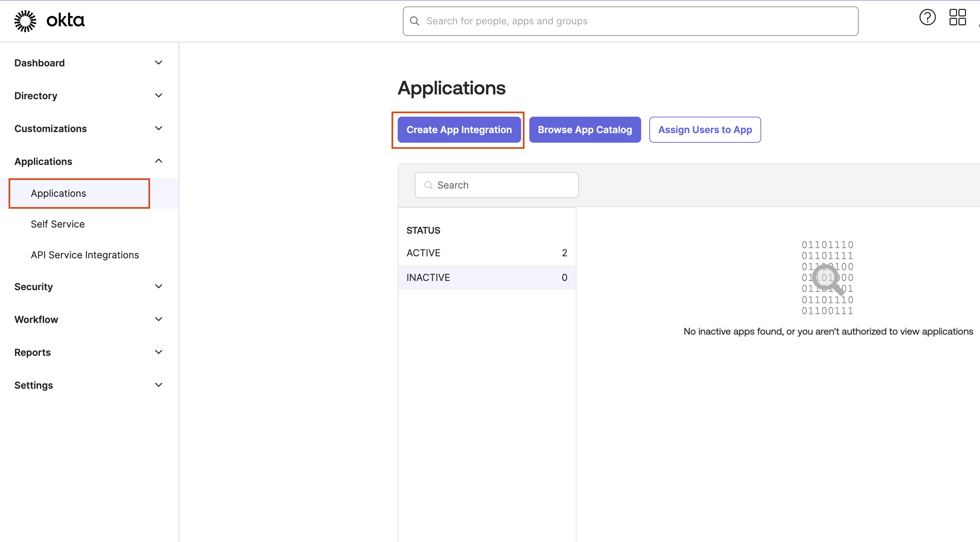
Task: Click the top search magnifier icon
Action: [x=415, y=21]
